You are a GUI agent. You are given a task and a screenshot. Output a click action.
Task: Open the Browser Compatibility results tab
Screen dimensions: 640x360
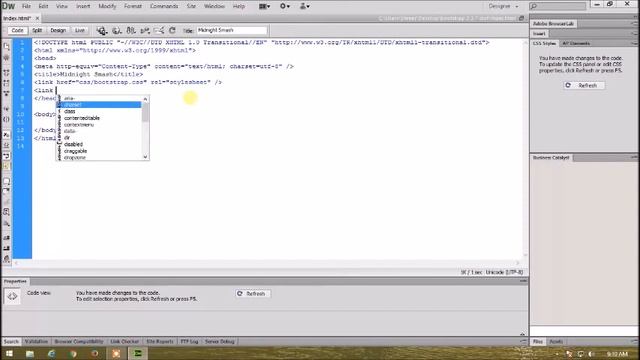pos(79,342)
